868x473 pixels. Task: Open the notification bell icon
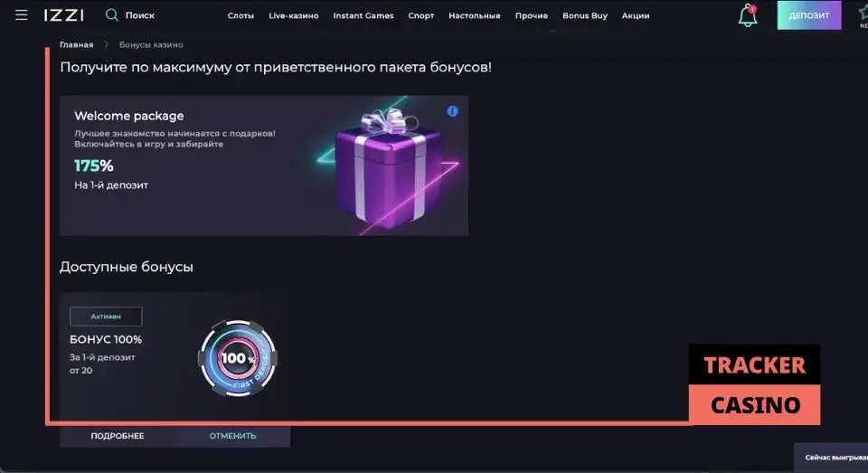[x=748, y=15]
